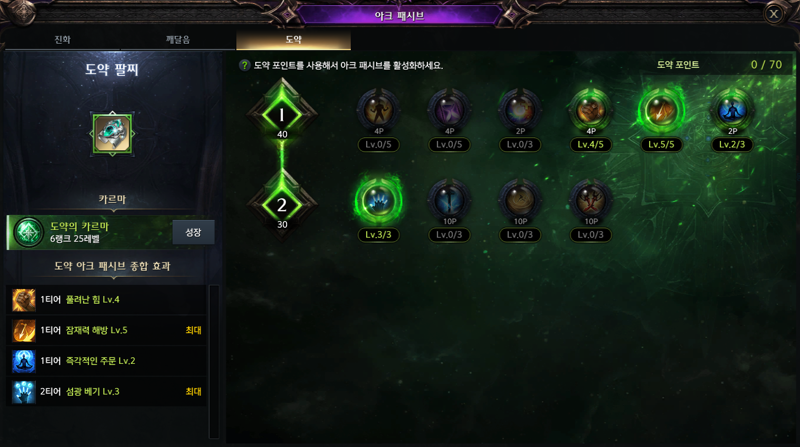Click the purple star skill node Lv.0/5
The height and width of the screenshot is (447, 800).
click(x=449, y=110)
